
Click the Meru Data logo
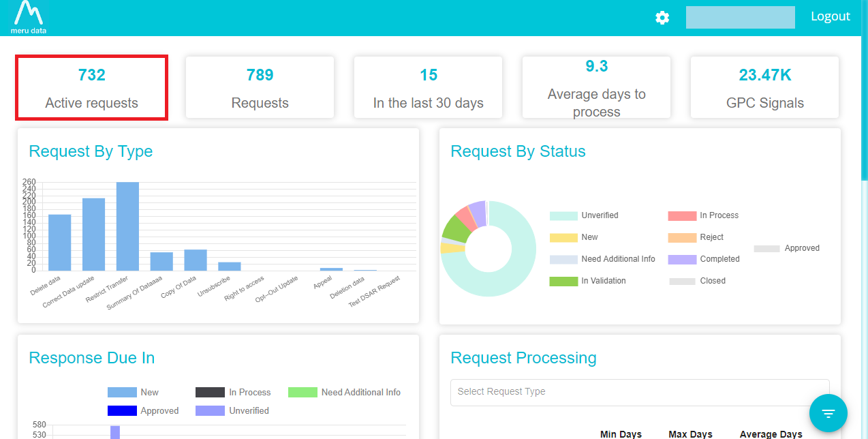29,17
